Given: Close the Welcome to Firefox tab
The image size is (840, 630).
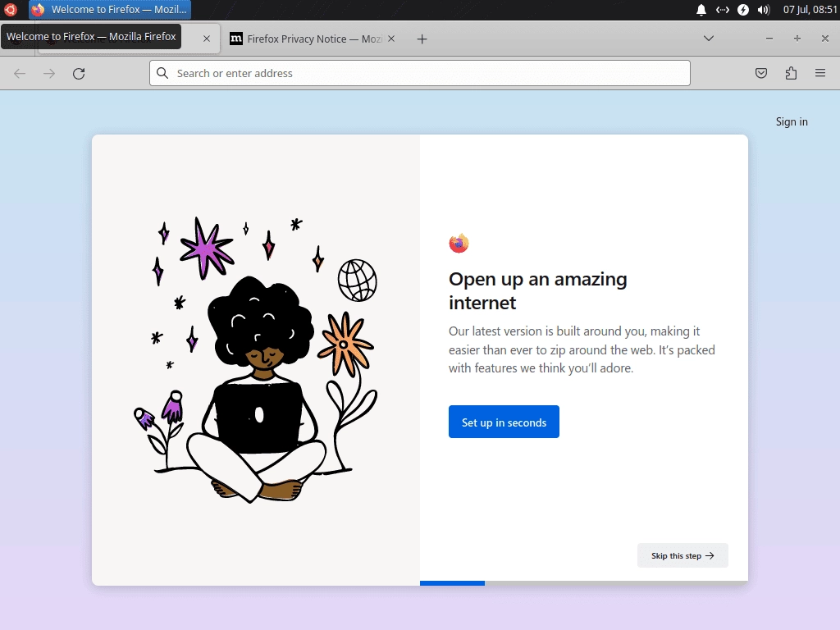Looking at the screenshot, I should click(207, 39).
